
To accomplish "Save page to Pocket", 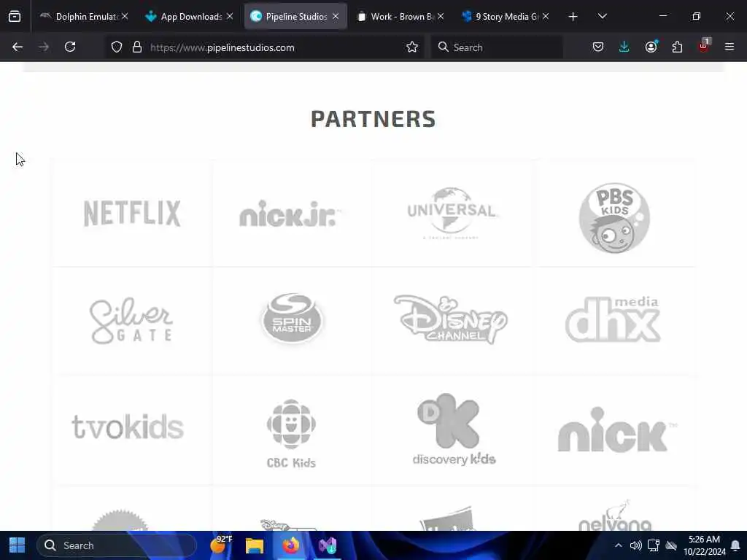I will (x=598, y=47).
